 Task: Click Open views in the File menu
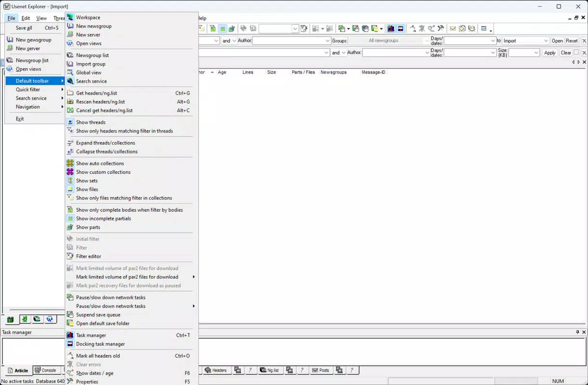(35, 69)
